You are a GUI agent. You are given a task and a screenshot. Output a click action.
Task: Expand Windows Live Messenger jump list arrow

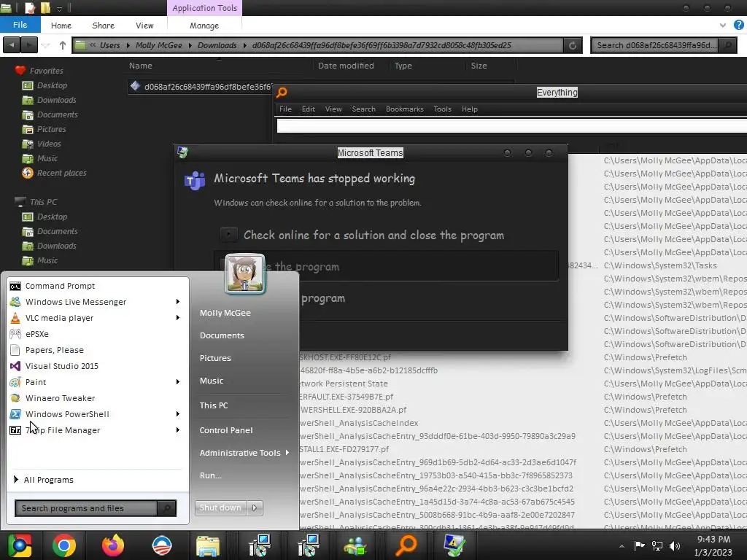point(178,302)
